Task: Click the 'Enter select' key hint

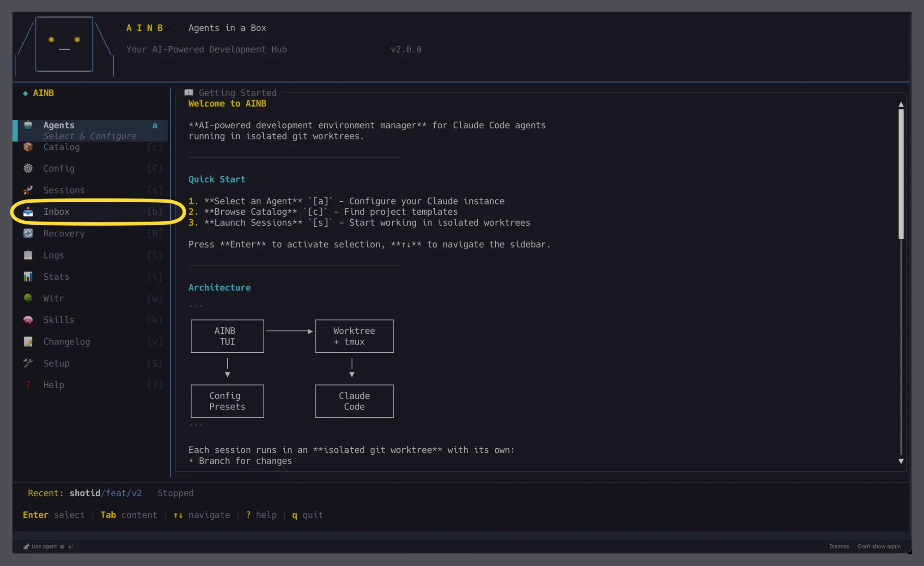Action: pyautogui.click(x=54, y=515)
